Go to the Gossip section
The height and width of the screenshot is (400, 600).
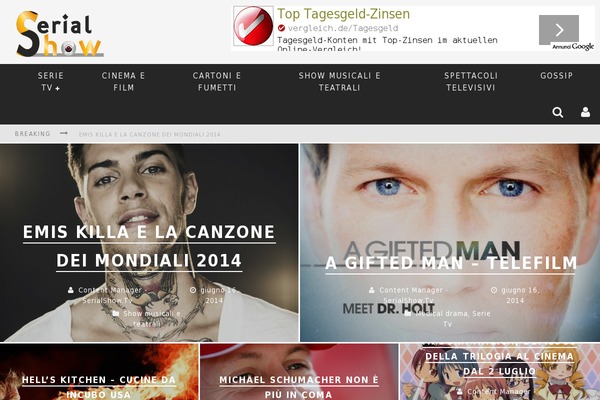(556, 76)
